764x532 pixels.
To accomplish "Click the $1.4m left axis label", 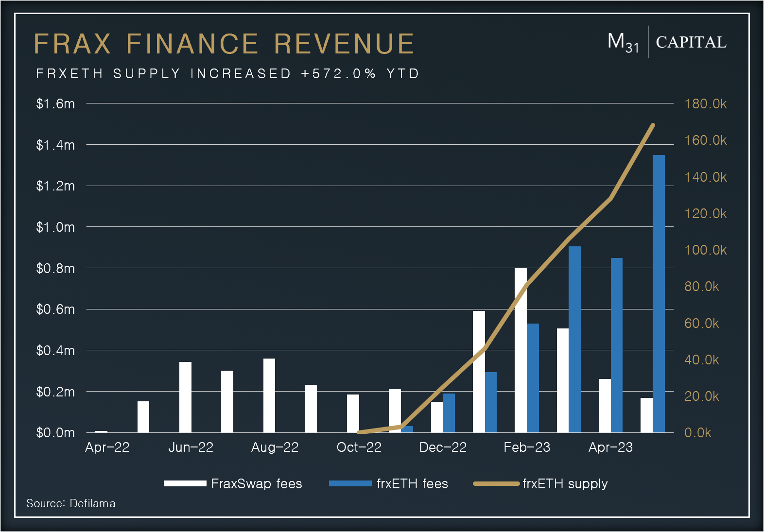I will [x=55, y=145].
